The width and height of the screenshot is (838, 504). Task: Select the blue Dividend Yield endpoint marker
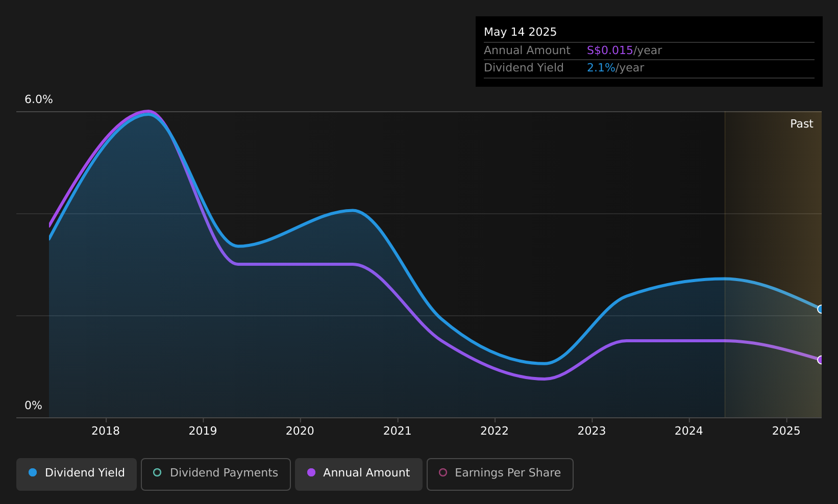[x=821, y=309]
